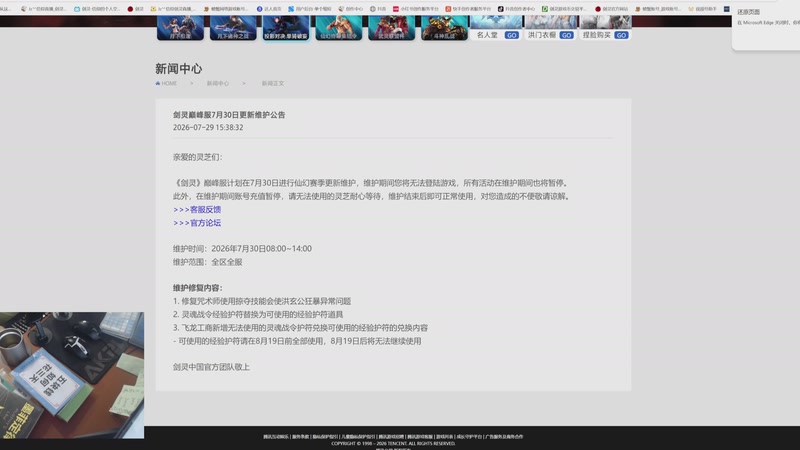Open the 抖音创作者中心 bookmark
800x450 pixels.
click(516, 9)
